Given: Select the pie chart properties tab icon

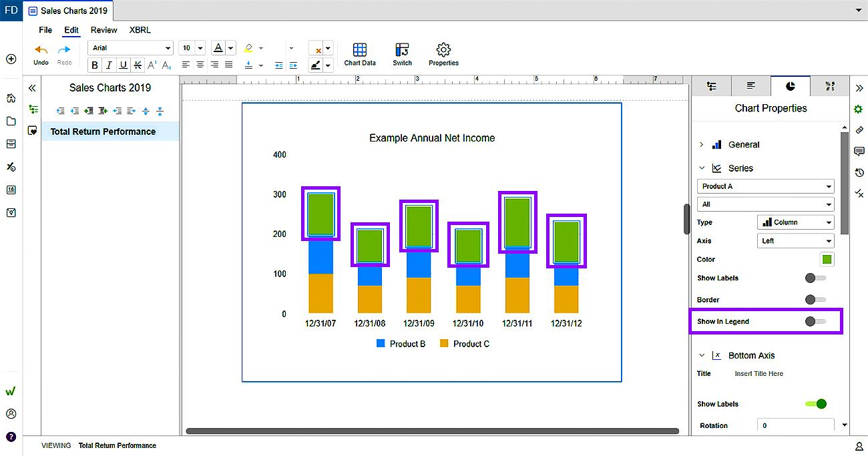Looking at the screenshot, I should tap(790, 86).
